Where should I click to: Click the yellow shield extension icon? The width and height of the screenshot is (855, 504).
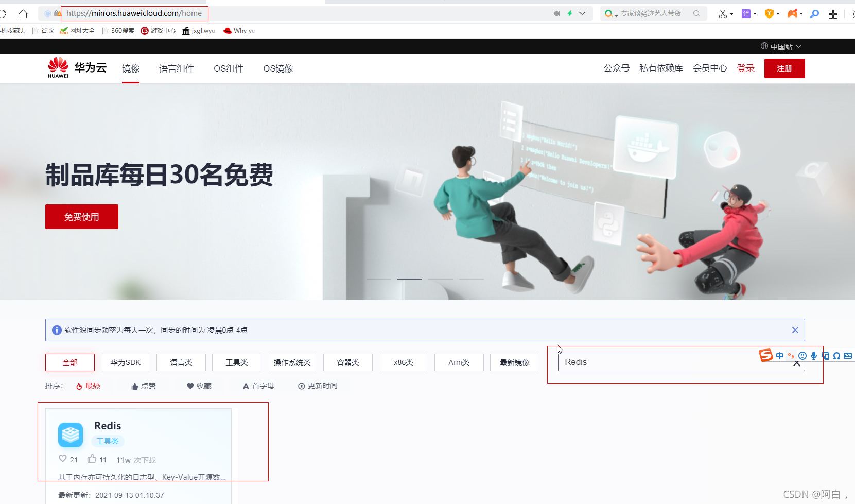tap(769, 14)
